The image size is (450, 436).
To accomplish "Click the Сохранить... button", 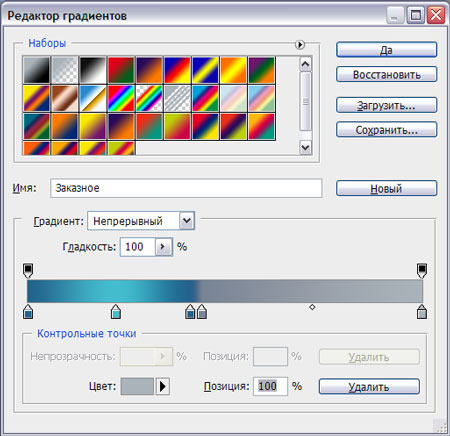I will point(386,130).
